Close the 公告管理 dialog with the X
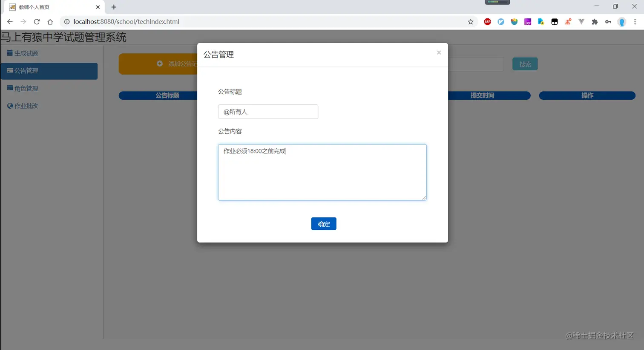 439,53
